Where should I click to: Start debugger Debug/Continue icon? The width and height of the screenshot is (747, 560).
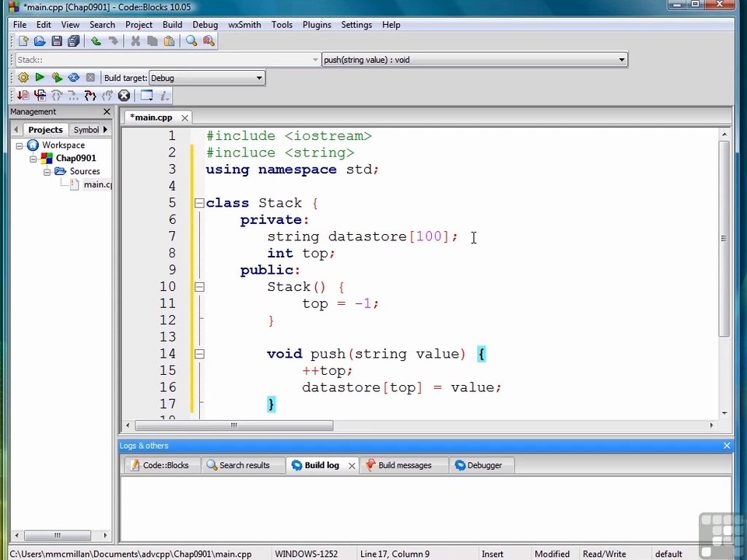pyautogui.click(x=23, y=96)
